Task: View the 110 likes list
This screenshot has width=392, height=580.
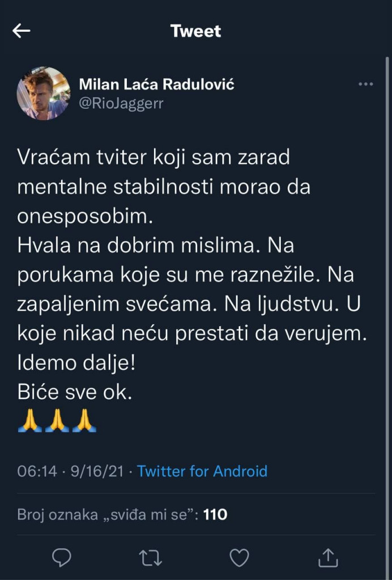Action: (x=218, y=515)
